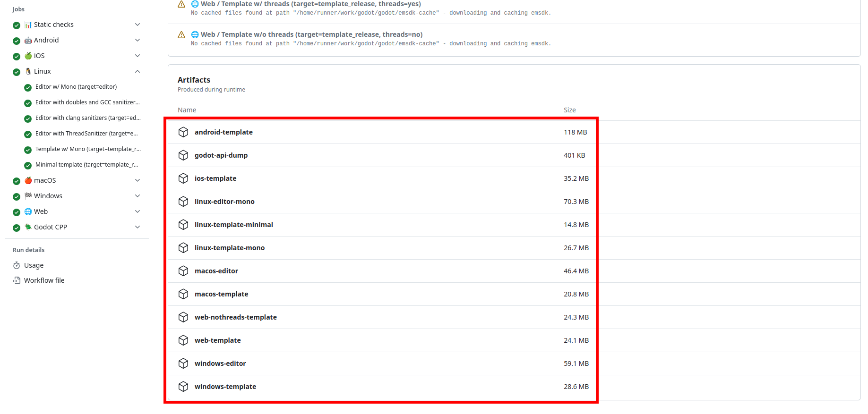868x414 pixels.
Task: Click the package icon beside godot-api-dump
Action: (183, 155)
